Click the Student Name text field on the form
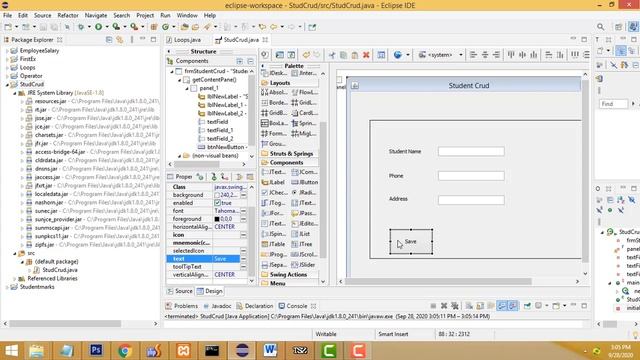The image size is (640, 360). [x=471, y=151]
